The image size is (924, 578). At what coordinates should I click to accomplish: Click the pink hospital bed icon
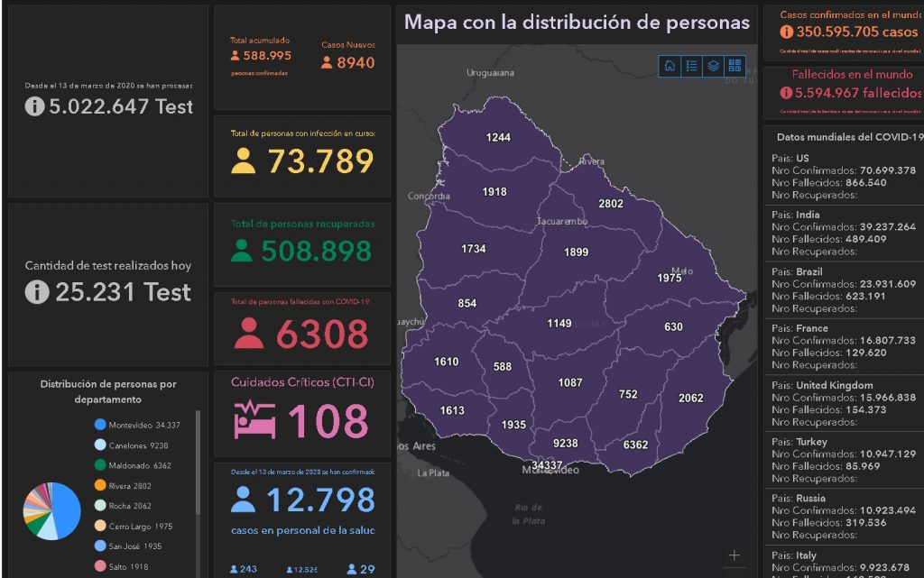click(x=254, y=420)
